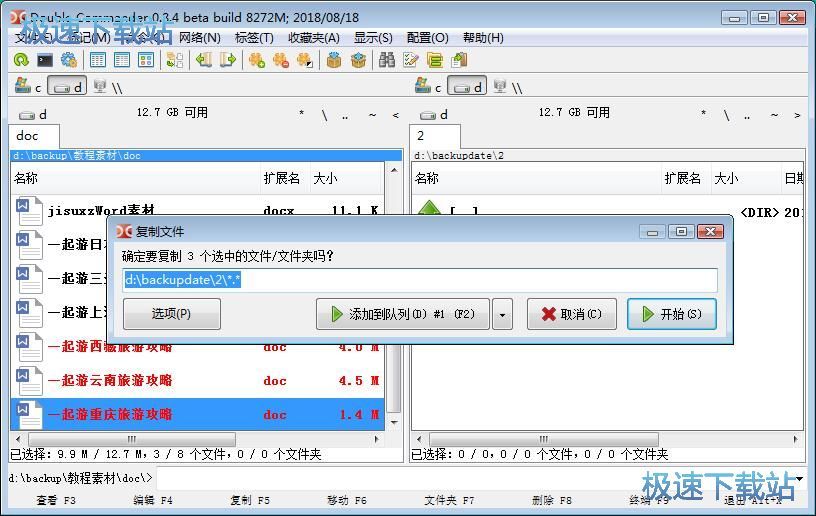Viewport: 816px width, 516px height.
Task: Click the left panel horizontal scrollbar thumb
Action: click(132, 439)
